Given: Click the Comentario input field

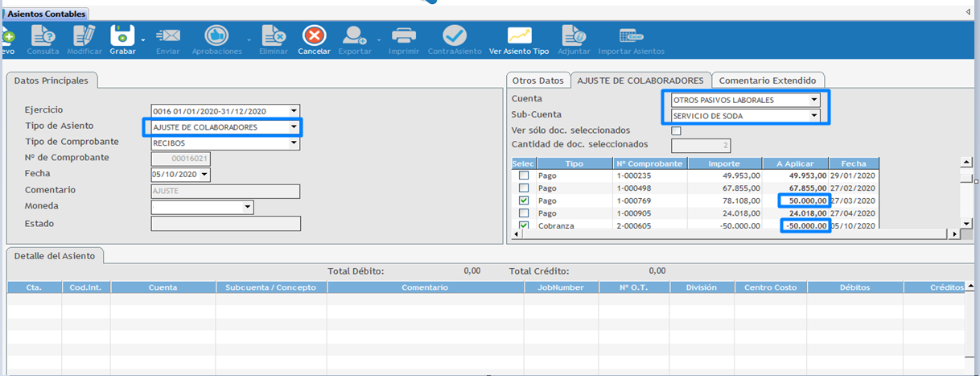Looking at the screenshot, I should tap(225, 191).
